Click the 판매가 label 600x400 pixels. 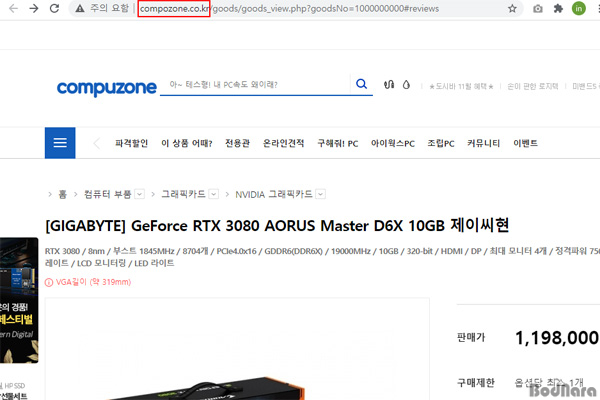tap(471, 338)
